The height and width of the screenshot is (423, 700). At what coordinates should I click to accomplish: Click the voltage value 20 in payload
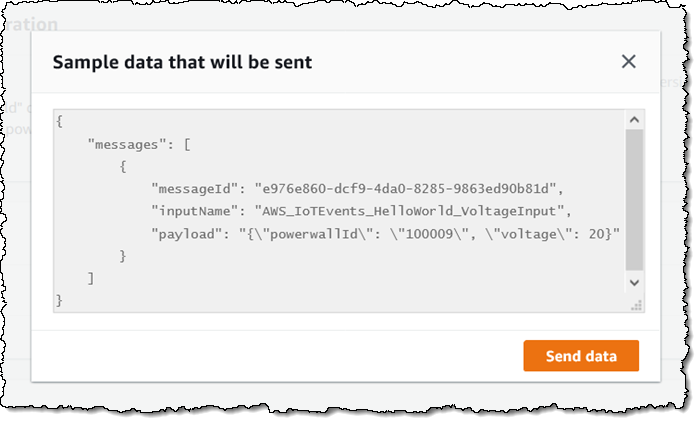click(x=595, y=233)
